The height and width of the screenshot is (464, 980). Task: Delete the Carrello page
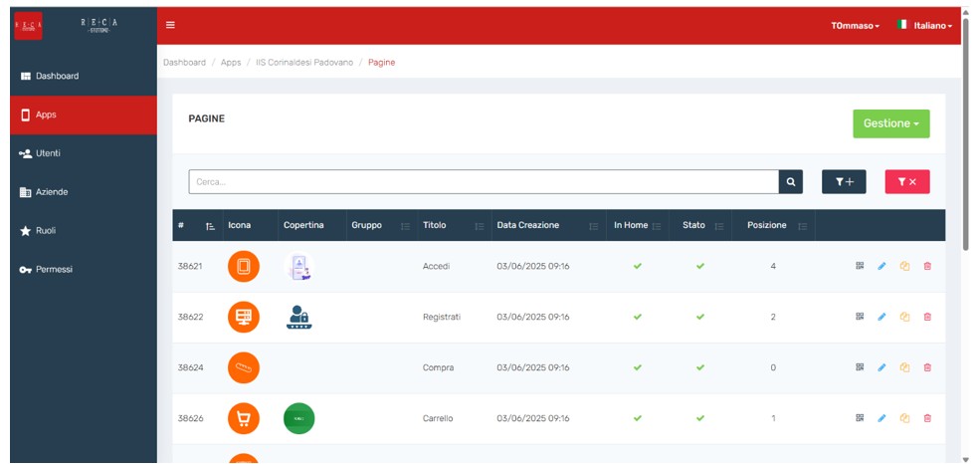pos(927,418)
